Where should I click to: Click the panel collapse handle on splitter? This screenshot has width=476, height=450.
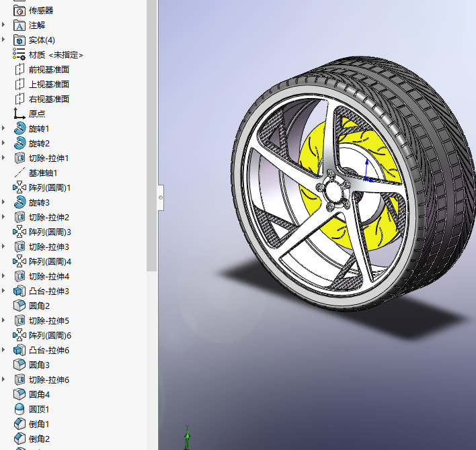[161, 197]
